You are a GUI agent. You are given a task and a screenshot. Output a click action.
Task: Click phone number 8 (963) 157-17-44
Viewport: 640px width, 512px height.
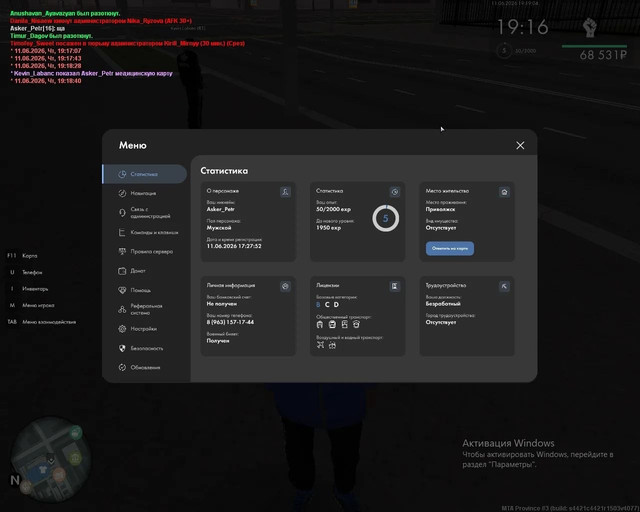click(230, 322)
